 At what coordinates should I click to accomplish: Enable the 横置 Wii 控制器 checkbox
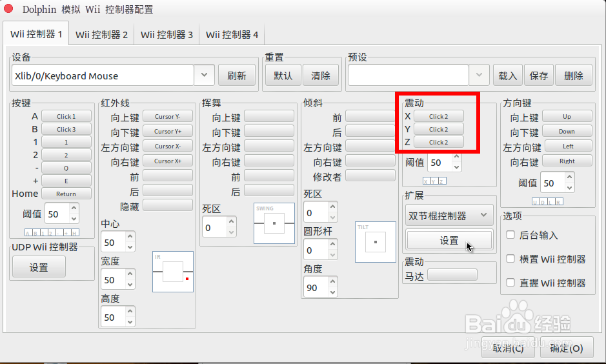(510, 259)
